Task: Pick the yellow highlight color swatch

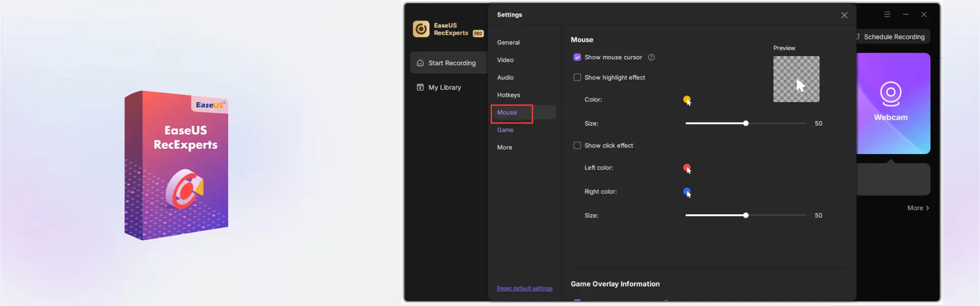Action: pyautogui.click(x=688, y=100)
